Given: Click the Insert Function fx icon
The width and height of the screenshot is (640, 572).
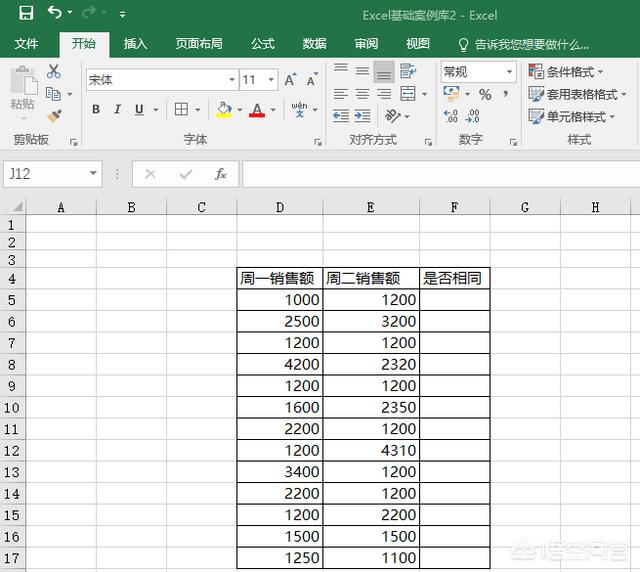Looking at the screenshot, I should (220, 174).
